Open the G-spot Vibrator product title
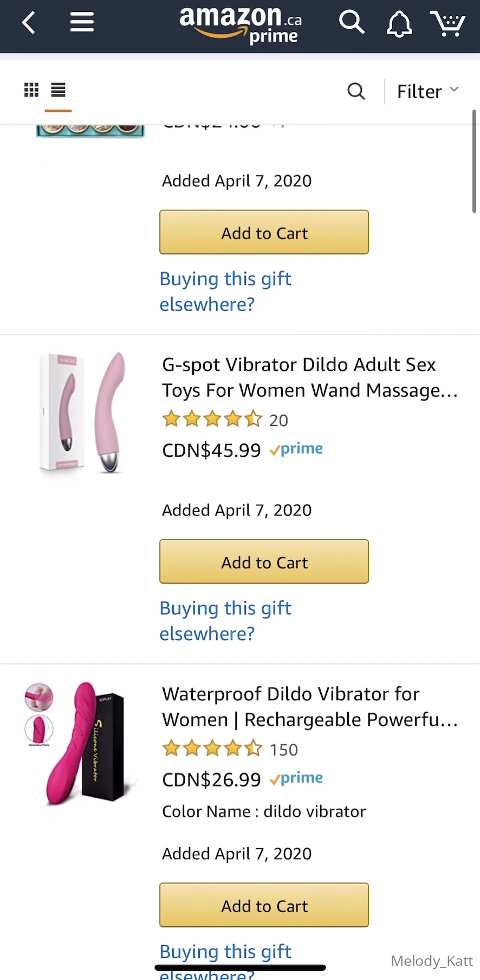The width and height of the screenshot is (480, 980). click(x=309, y=377)
